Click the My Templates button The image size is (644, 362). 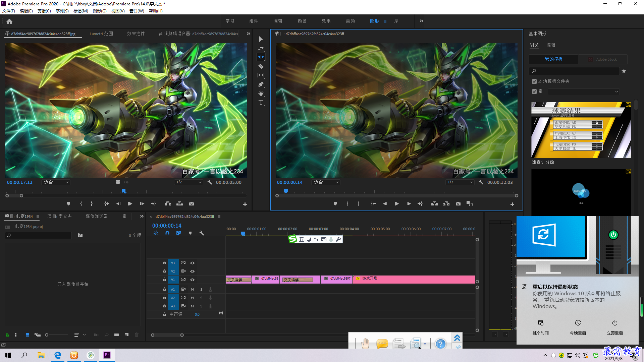(553, 59)
